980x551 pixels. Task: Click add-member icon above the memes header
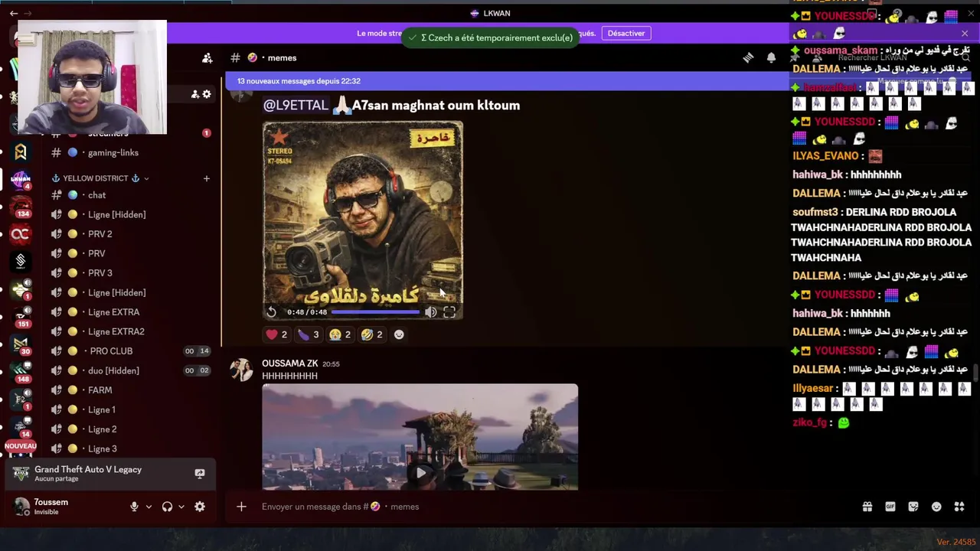click(x=207, y=58)
